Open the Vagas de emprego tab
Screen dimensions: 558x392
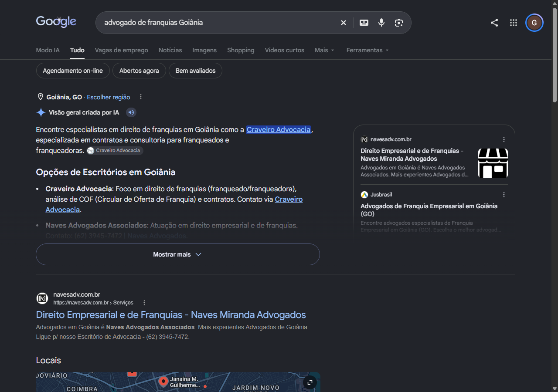[122, 50]
